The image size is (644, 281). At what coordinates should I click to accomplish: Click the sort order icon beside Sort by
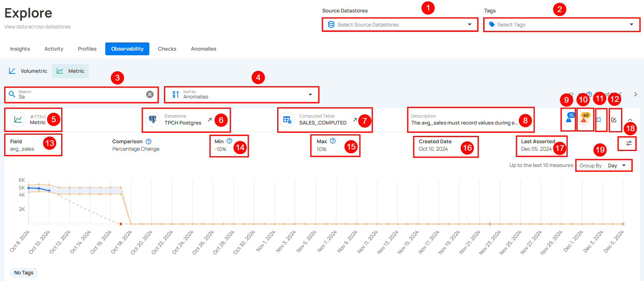pyautogui.click(x=176, y=95)
